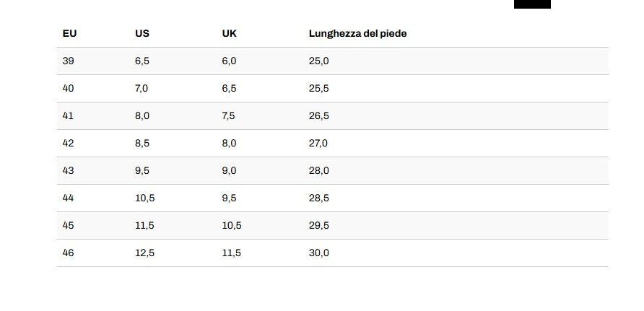Click UK size 7,5 value
644x311 pixels.
click(228, 116)
